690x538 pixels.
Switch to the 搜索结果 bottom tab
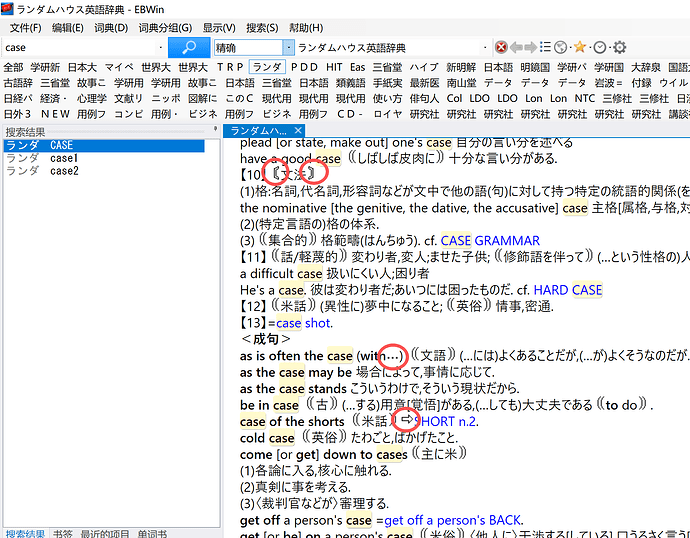tap(25, 534)
